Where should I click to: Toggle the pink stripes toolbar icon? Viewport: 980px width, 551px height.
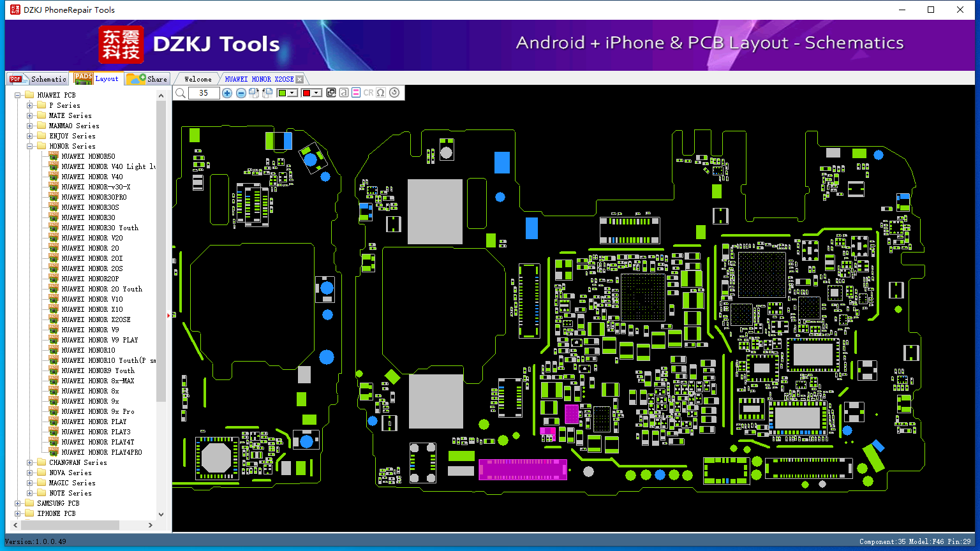(x=356, y=93)
